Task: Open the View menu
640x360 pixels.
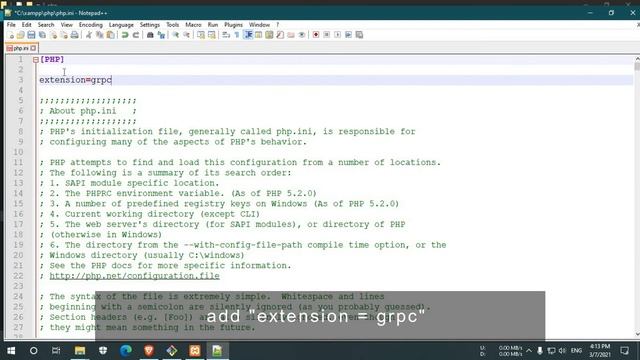Action: pyautogui.click(x=67, y=25)
